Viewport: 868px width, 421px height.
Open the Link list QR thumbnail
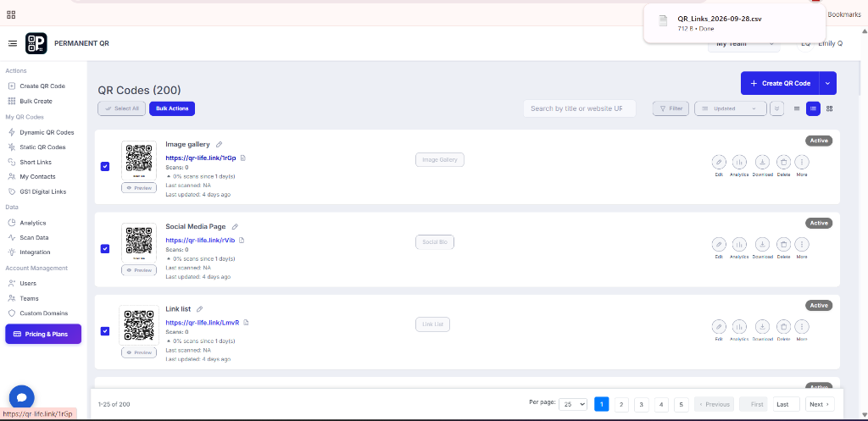[139, 325]
